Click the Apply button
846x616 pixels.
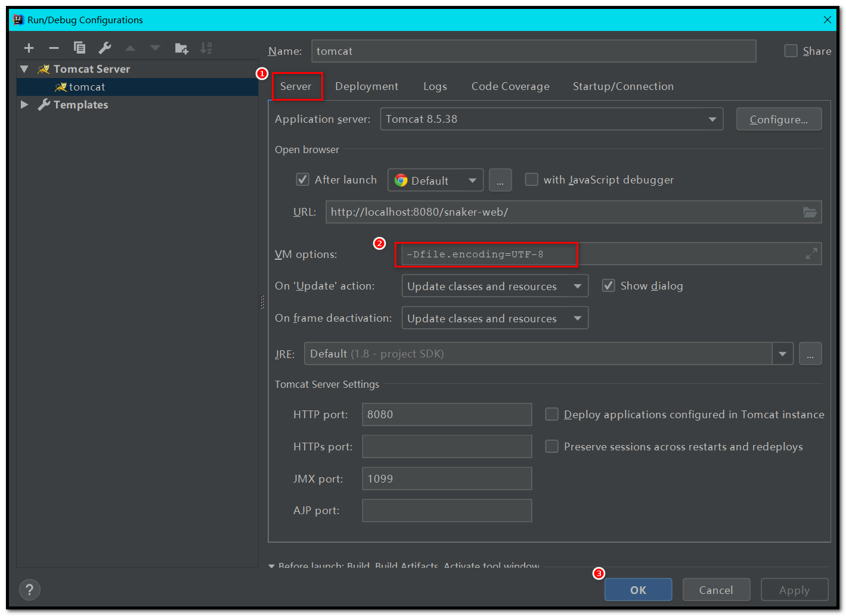click(x=795, y=590)
